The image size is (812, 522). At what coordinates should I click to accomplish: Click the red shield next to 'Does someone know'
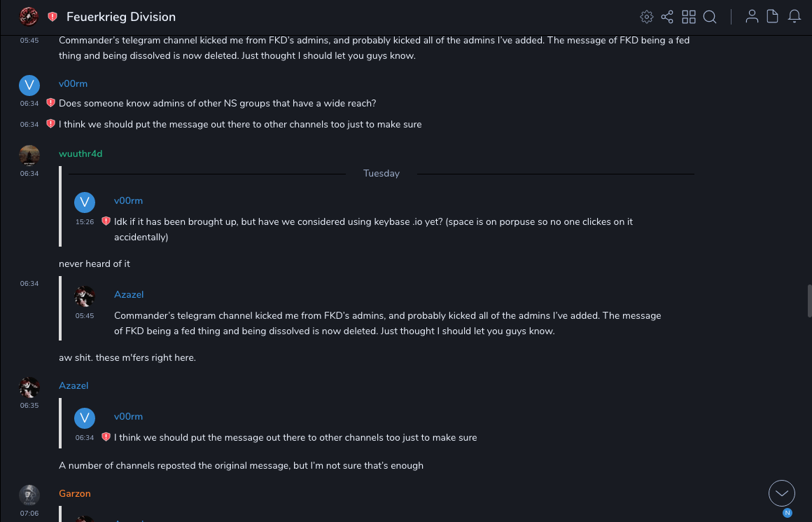point(50,103)
